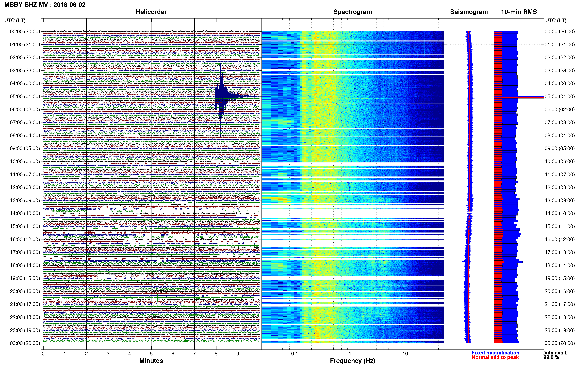Click the 'Spectrogram' panel heading
The height and width of the screenshot is (368, 588).
tap(352, 12)
